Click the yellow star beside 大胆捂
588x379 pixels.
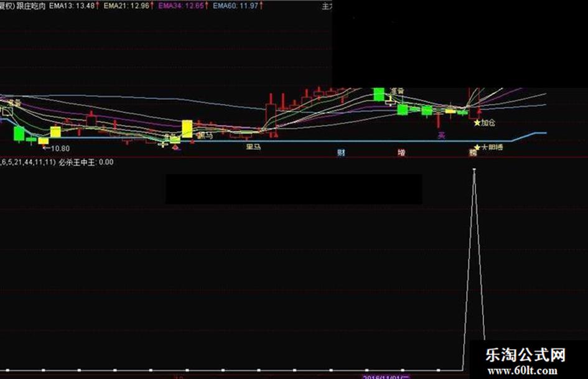click(x=477, y=147)
